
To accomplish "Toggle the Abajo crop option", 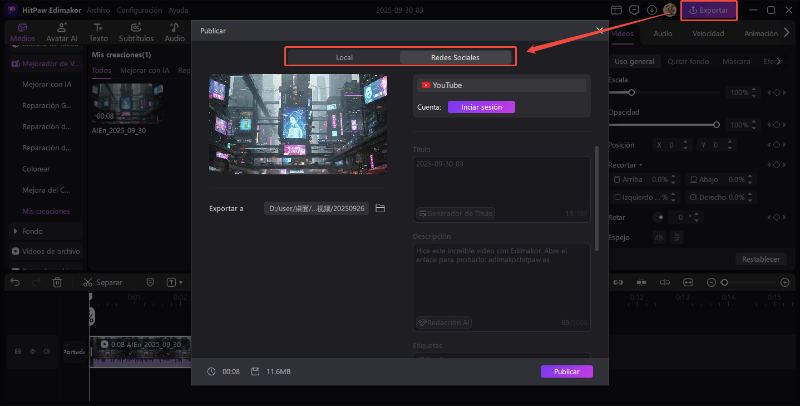I will 693,180.
